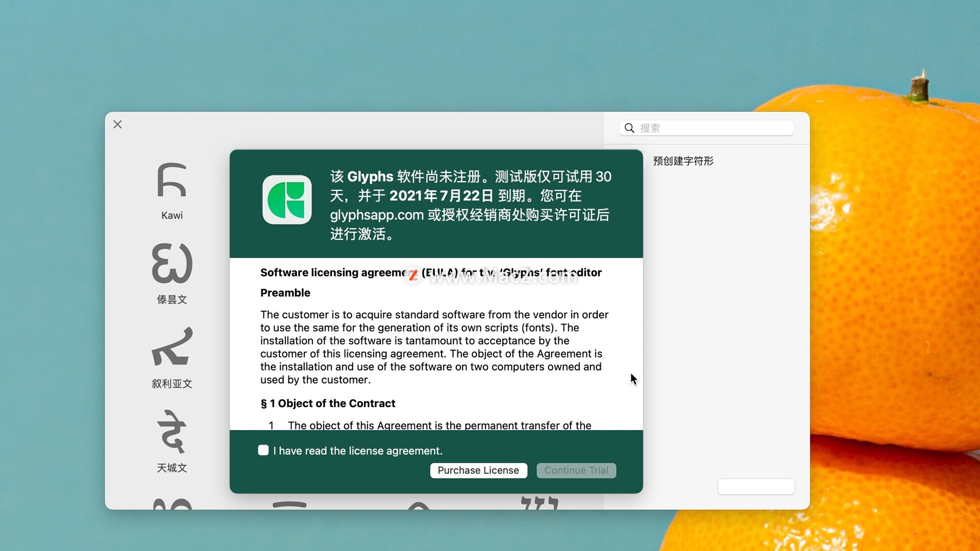Click the 傣昙文 label text

click(172, 299)
